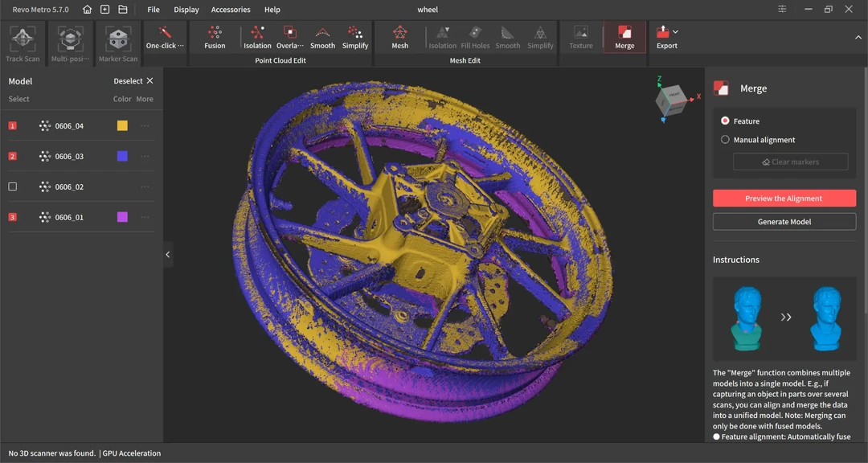868x463 pixels.
Task: Create a new project with plus icon
Action: (104, 10)
